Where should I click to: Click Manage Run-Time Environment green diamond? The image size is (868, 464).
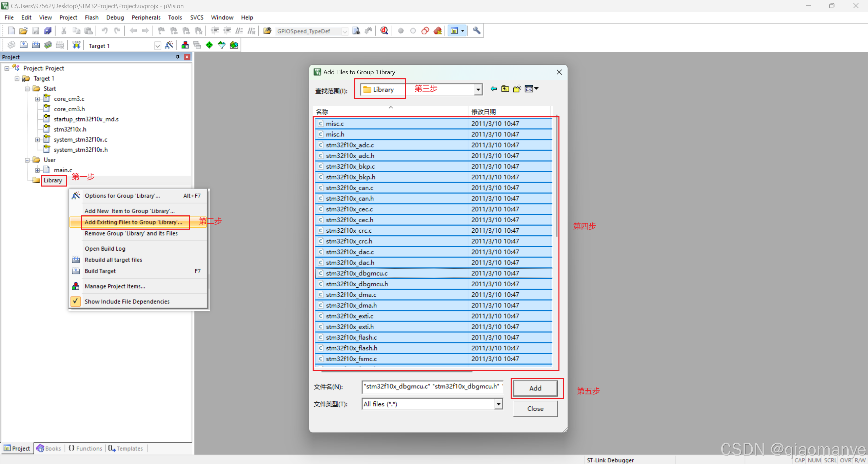pyautogui.click(x=209, y=45)
